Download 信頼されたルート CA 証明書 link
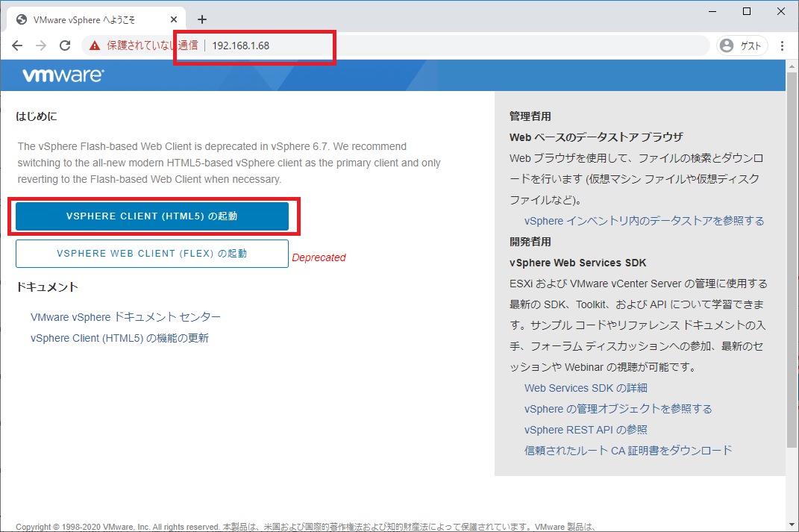The width and height of the screenshot is (799, 532). pos(628,451)
